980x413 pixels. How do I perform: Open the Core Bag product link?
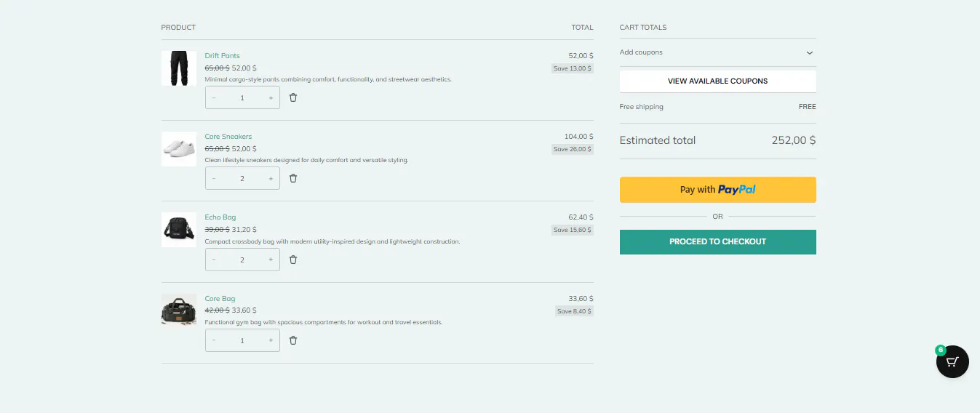(220, 299)
